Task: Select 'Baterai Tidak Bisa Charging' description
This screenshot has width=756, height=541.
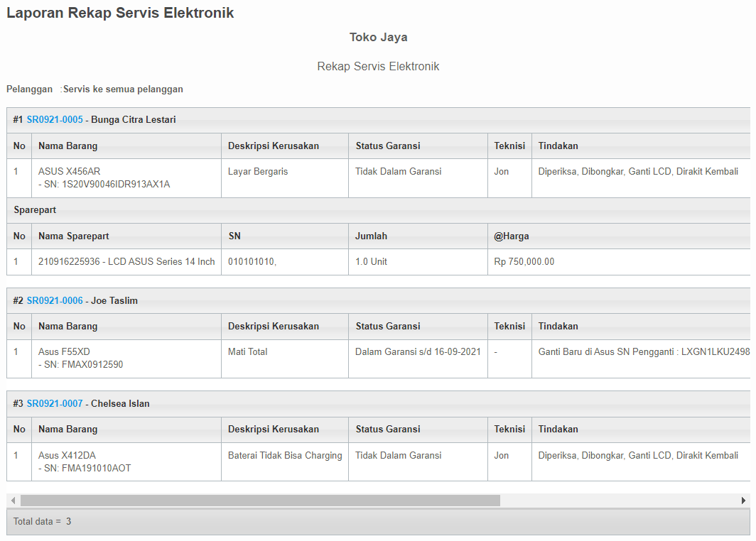Action: click(x=285, y=455)
